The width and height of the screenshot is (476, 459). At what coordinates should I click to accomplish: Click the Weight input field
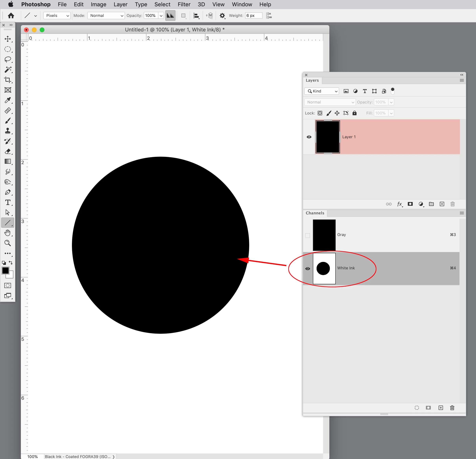[254, 16]
